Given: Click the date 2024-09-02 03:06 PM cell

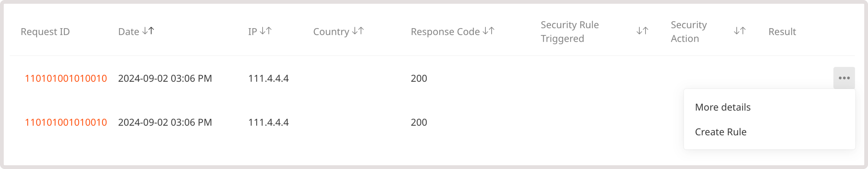Looking at the screenshot, I should (x=165, y=78).
